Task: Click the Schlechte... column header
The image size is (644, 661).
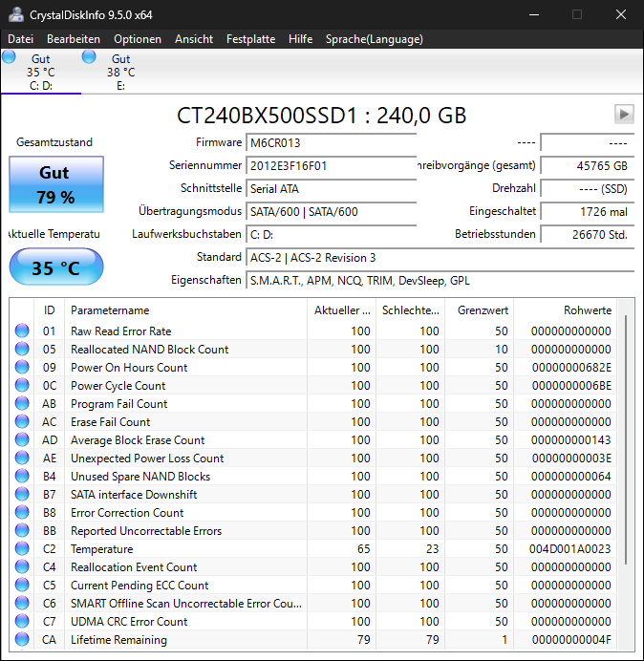Action: pos(410,310)
